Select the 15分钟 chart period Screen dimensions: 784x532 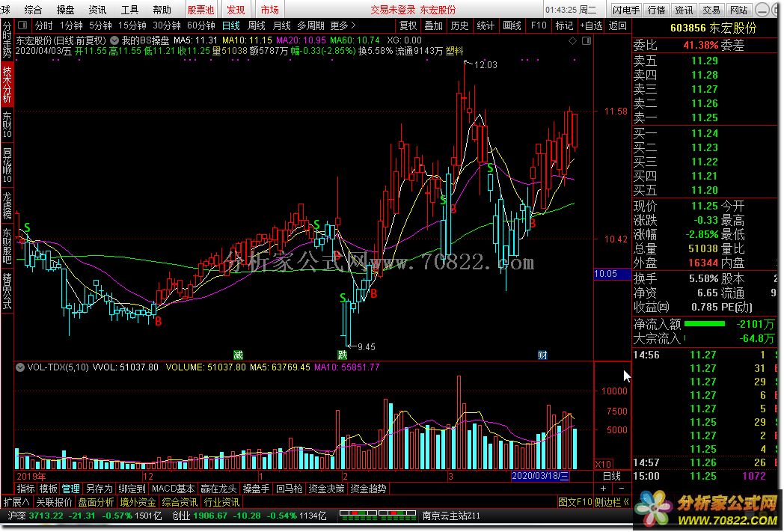132,25
